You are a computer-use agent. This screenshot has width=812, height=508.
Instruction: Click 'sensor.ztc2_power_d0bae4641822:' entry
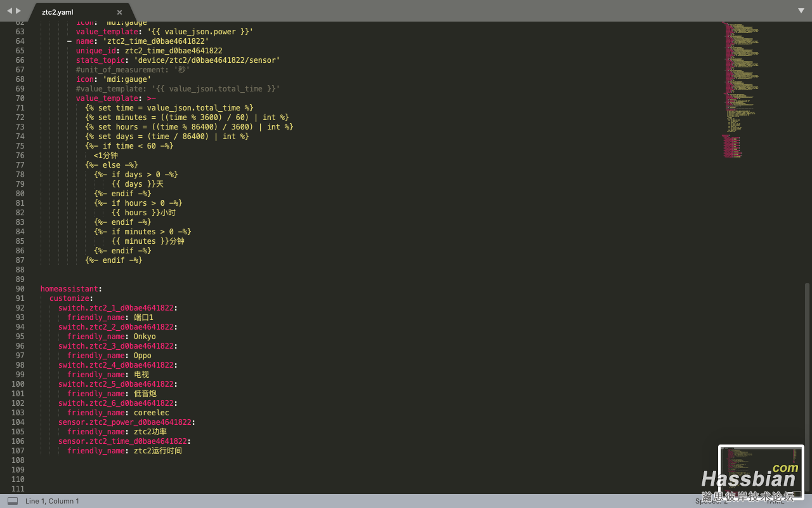click(x=127, y=422)
